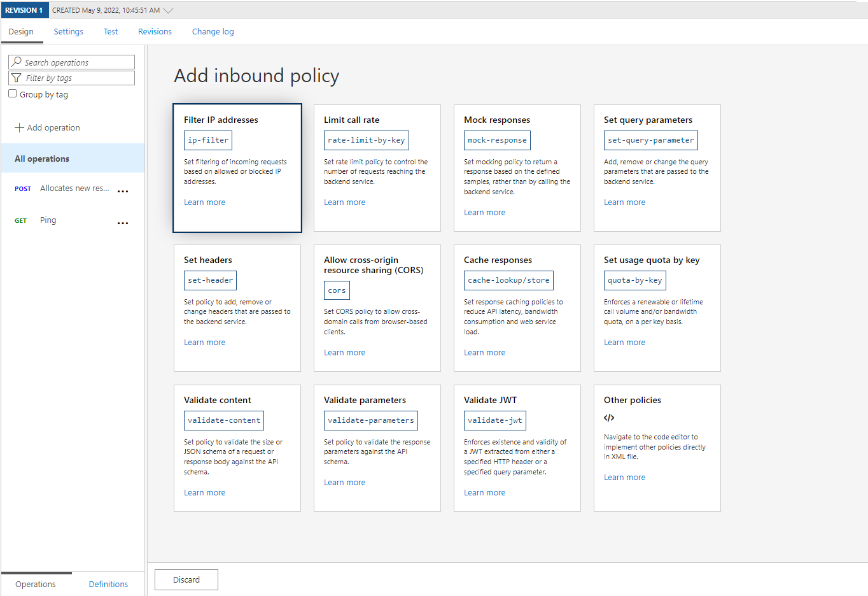Open the Change log tab
Image resolution: width=868 pixels, height=596 pixels.
[213, 32]
